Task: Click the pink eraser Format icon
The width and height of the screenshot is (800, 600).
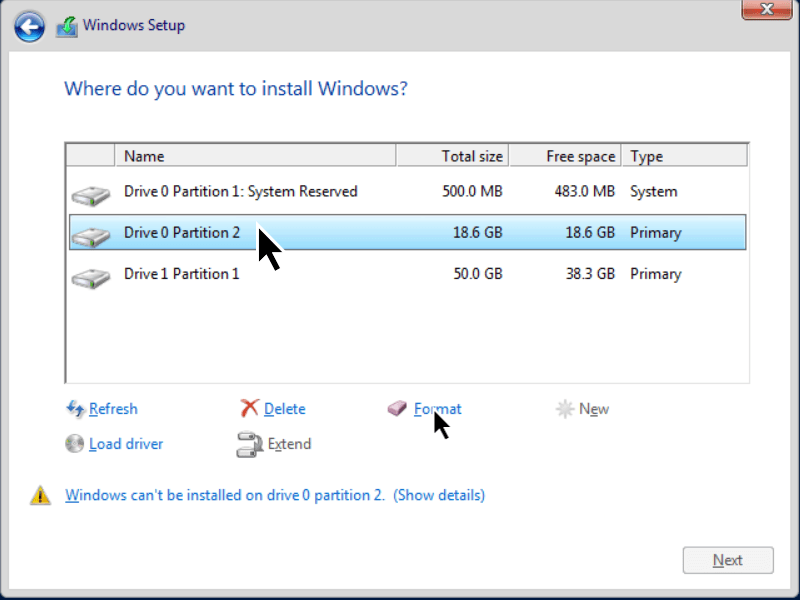Action: click(x=397, y=408)
